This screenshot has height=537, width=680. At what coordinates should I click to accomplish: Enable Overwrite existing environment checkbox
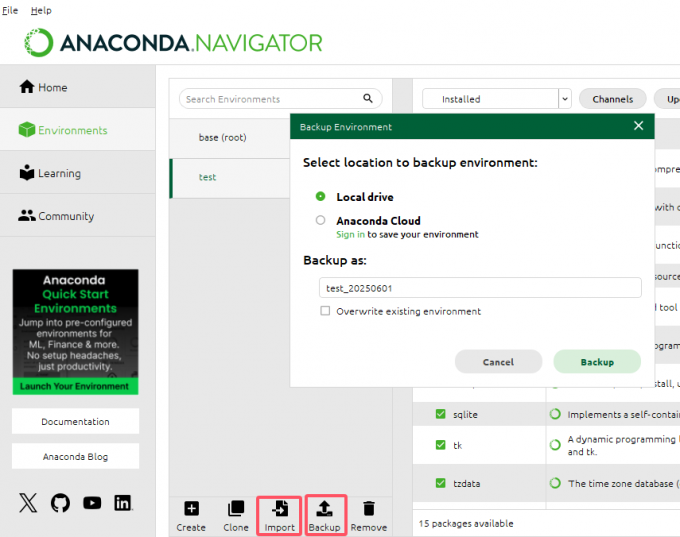click(x=325, y=311)
